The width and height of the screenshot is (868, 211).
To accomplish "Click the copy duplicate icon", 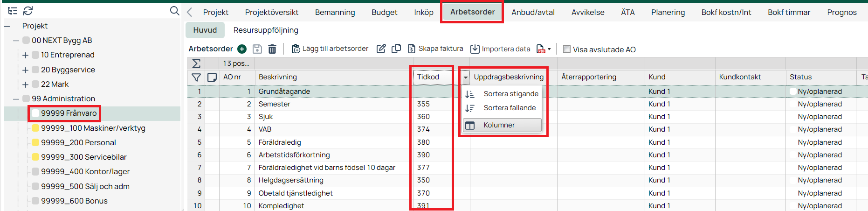I will (x=396, y=49).
